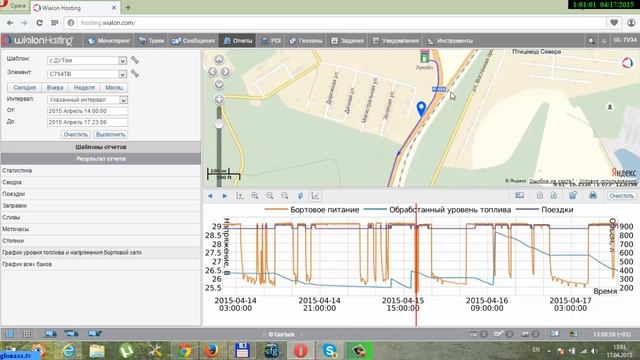Open the Поездки report section
The width and height of the screenshot is (640, 360).
click(x=100, y=194)
